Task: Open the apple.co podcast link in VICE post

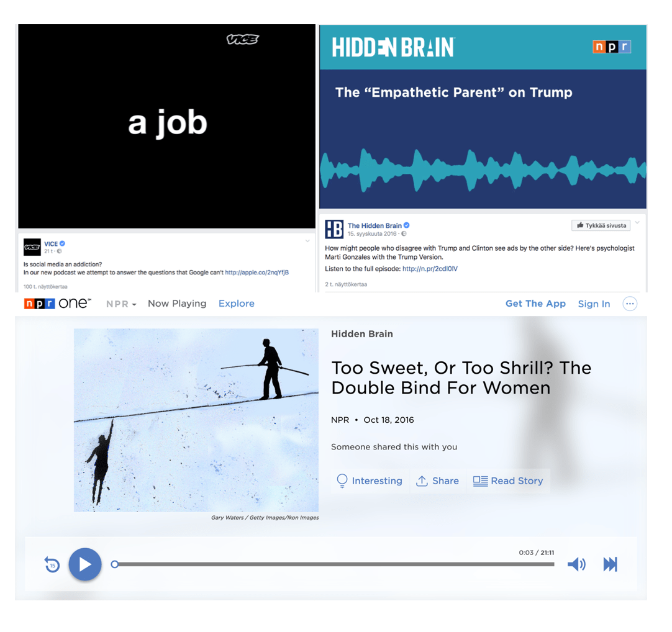Action: 257,272
